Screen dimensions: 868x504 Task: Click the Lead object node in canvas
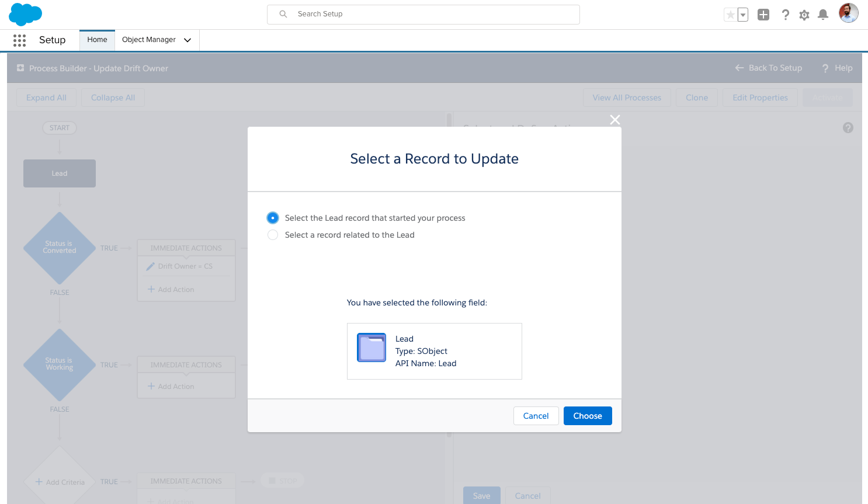(x=60, y=173)
